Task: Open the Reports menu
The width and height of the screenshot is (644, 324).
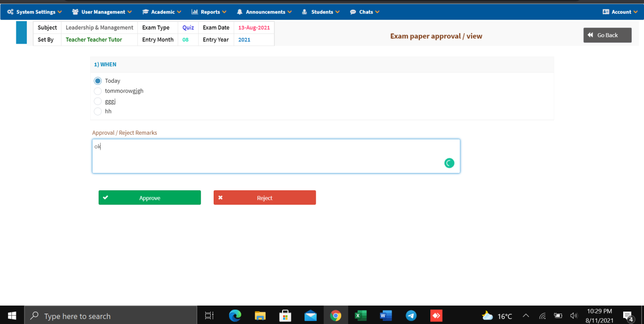Action: 209,12
